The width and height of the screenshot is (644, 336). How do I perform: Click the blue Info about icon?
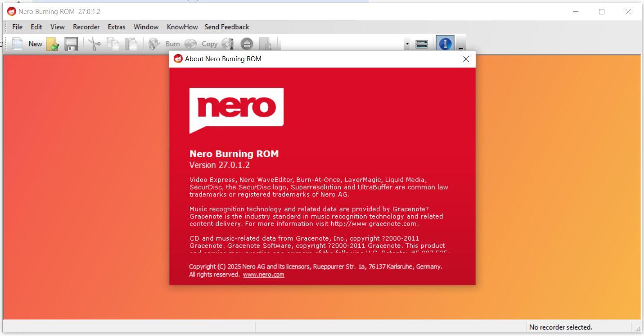point(445,44)
